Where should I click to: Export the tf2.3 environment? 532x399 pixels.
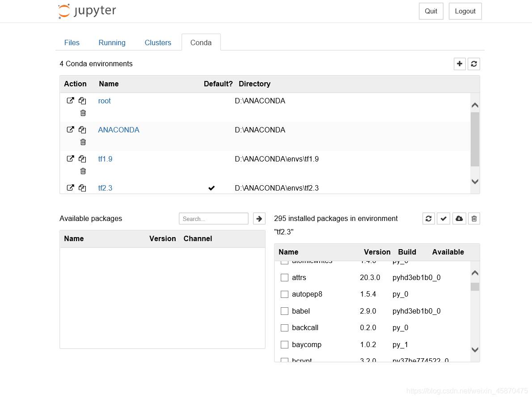tap(70, 187)
